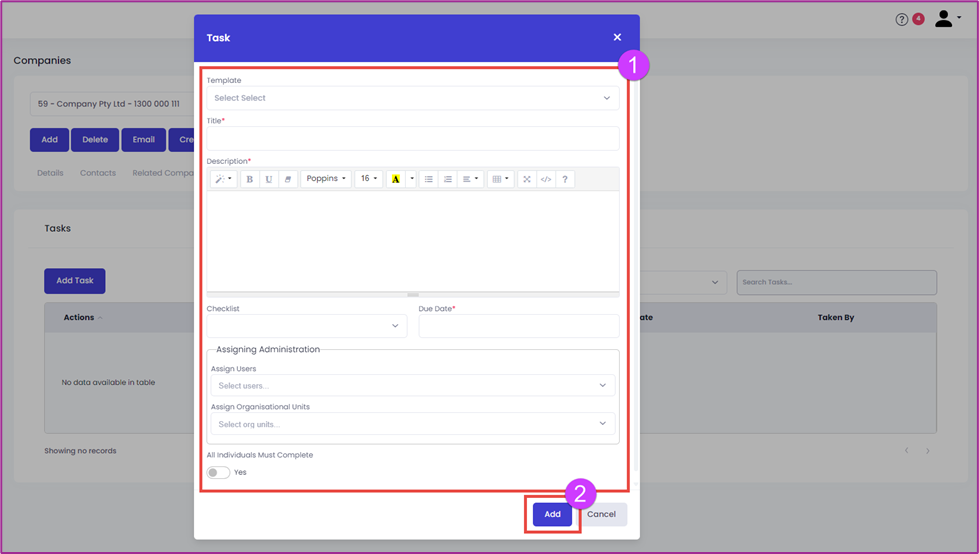Click the Companies Delete button
This screenshot has width=979, height=554.
(95, 140)
